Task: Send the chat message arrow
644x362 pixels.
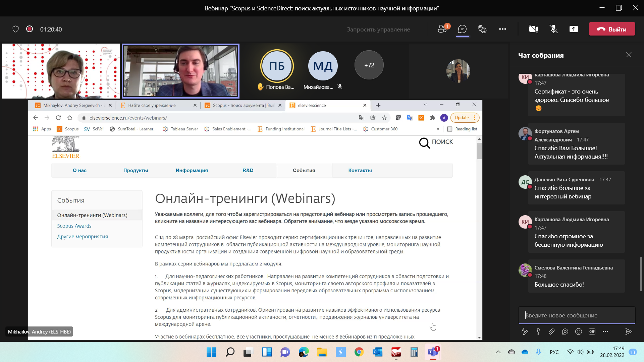Action: point(629,331)
